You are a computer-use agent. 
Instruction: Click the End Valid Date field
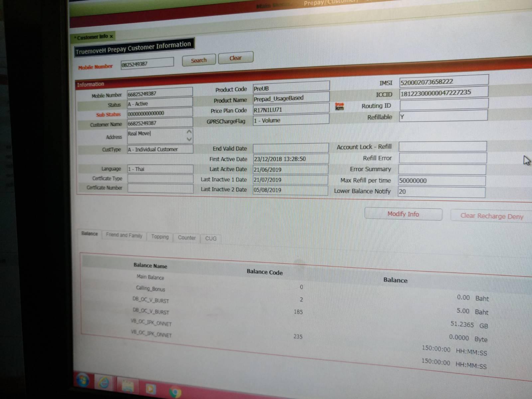tap(291, 148)
